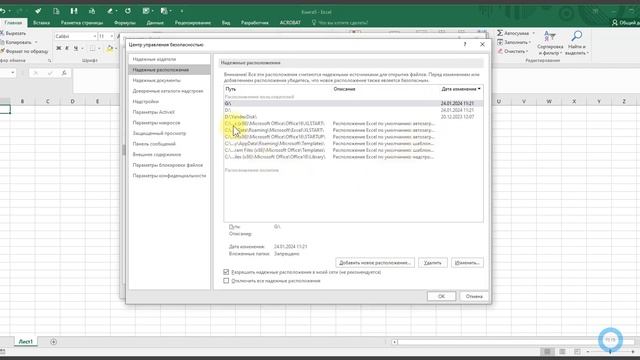Toggle underline (Ч) formatting

click(76, 49)
